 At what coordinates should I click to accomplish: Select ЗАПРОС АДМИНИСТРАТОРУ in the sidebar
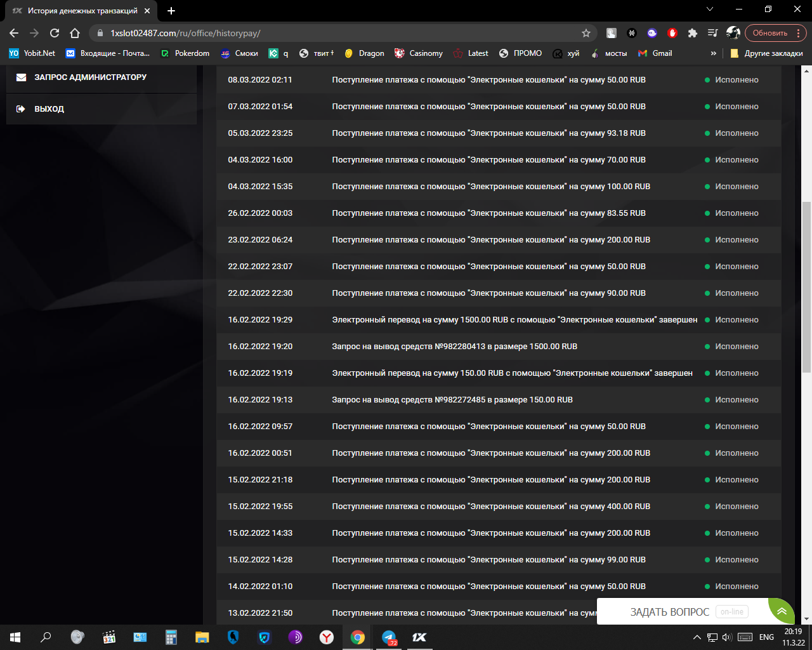pyautogui.click(x=90, y=77)
